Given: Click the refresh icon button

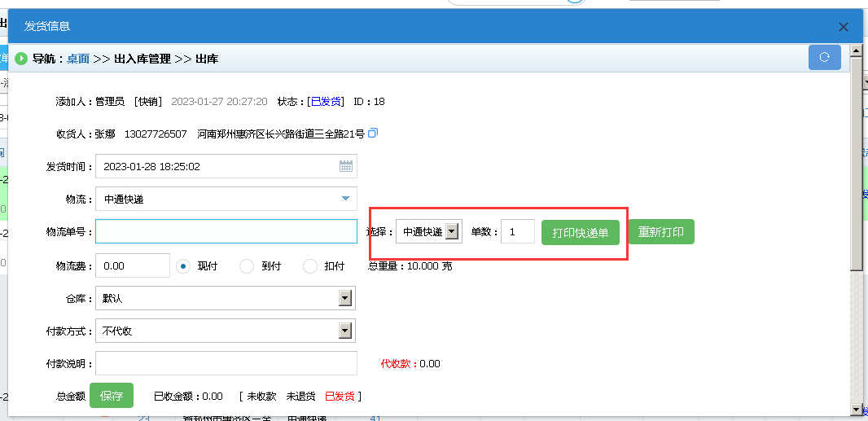Looking at the screenshot, I should pos(824,58).
